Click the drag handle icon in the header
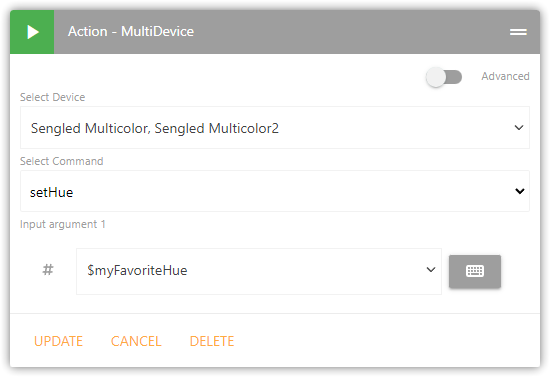 (518, 32)
